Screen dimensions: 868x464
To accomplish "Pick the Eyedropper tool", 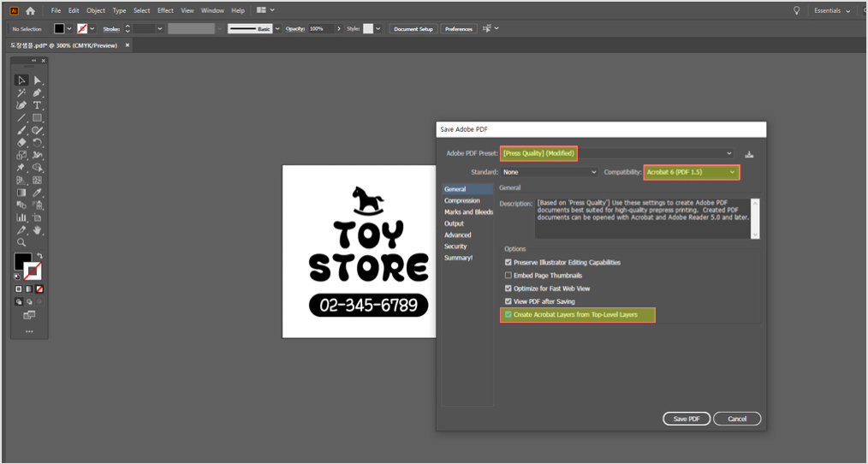I will 37,193.
